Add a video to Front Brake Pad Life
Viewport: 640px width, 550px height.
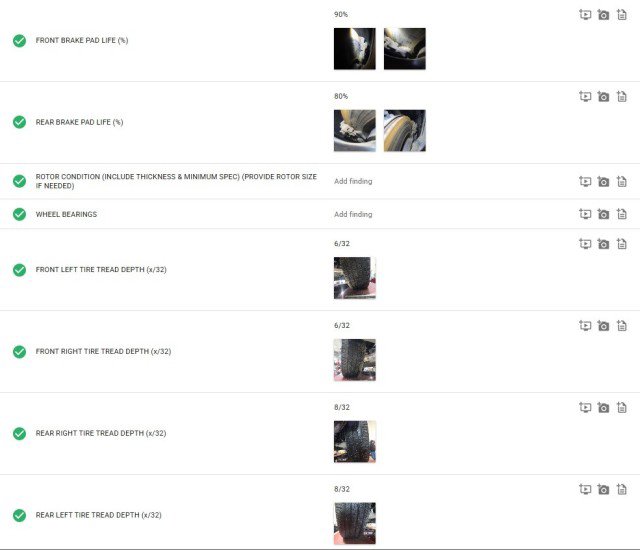point(585,15)
